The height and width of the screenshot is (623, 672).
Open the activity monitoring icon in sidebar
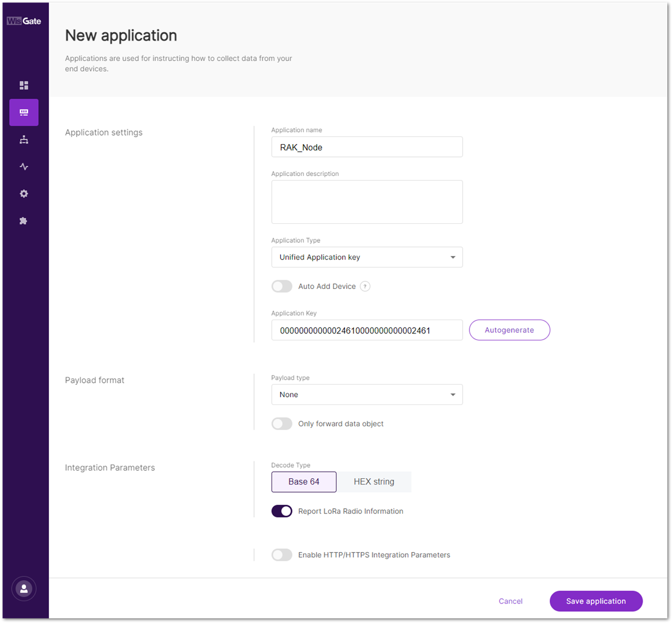(24, 166)
